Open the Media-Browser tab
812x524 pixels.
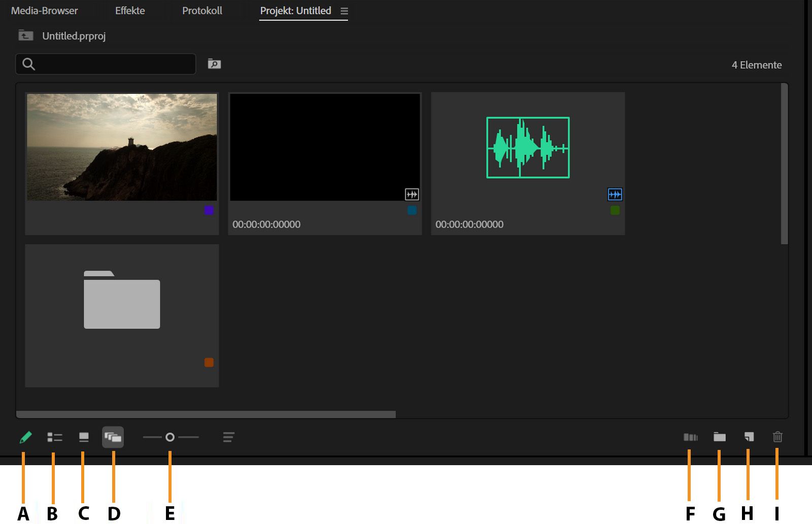click(45, 10)
